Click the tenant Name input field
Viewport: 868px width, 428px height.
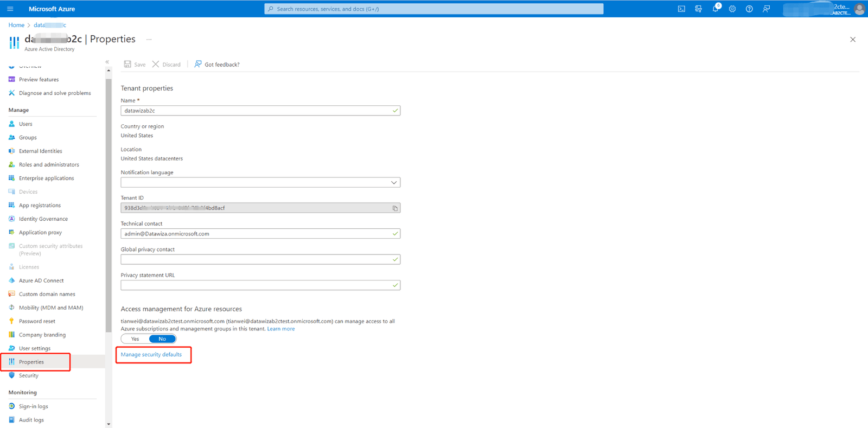[260, 111]
